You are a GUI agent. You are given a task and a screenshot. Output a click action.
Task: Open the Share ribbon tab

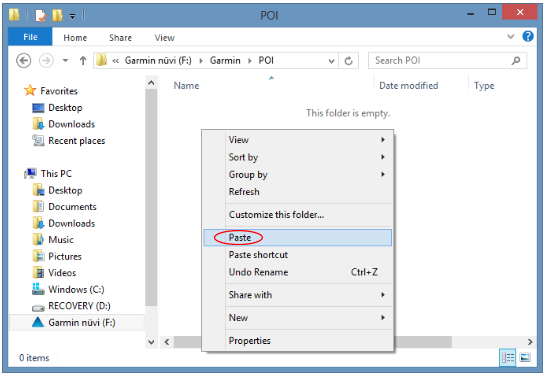[x=120, y=38]
